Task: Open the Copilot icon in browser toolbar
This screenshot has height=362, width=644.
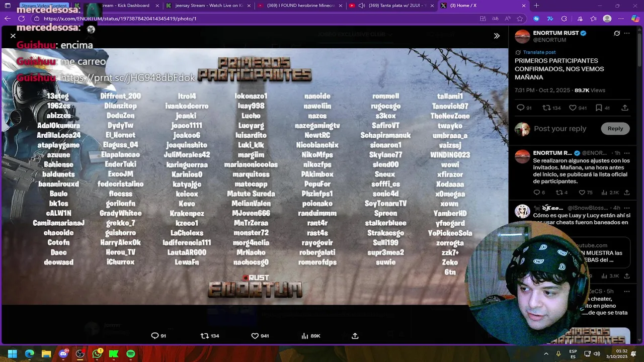Action: coord(635,19)
